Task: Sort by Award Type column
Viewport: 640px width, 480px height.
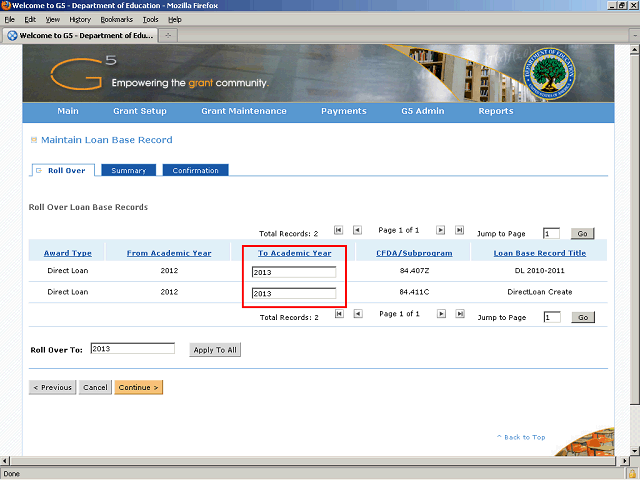Action: click(68, 253)
